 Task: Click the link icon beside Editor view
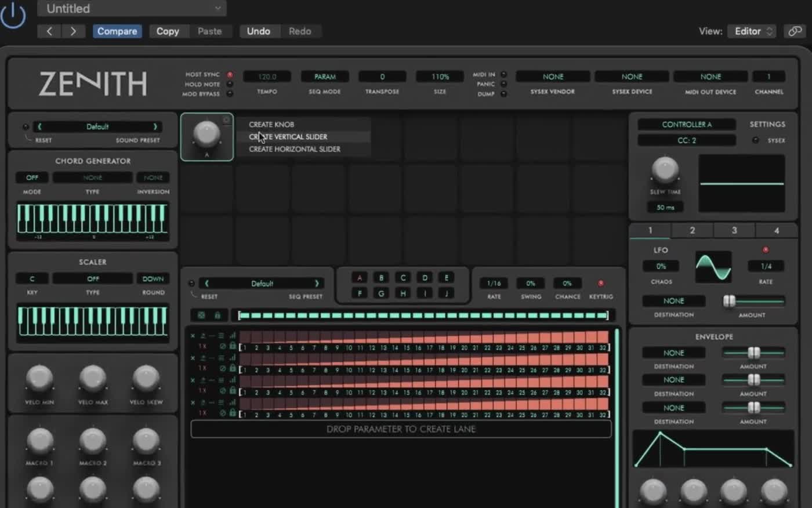(795, 31)
